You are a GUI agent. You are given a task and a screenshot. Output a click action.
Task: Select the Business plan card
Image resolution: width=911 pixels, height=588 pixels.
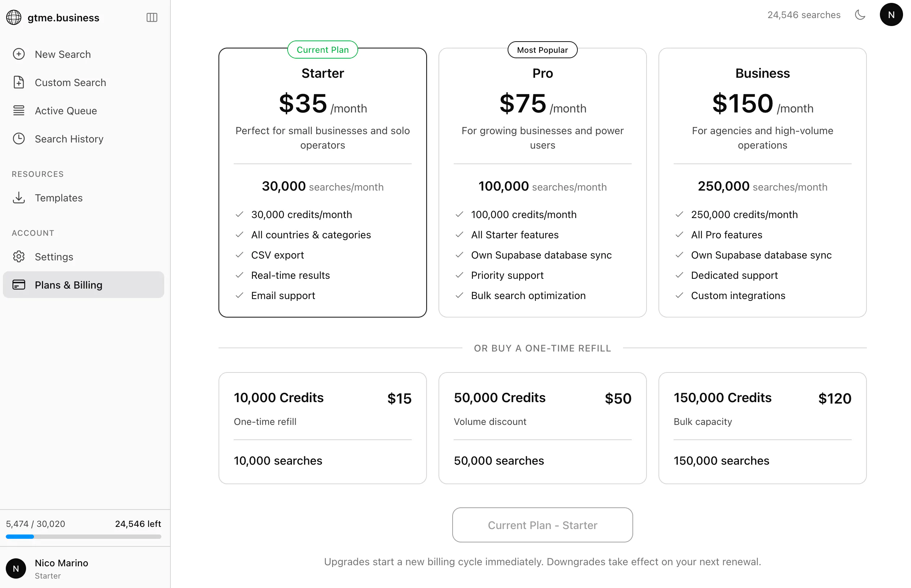click(762, 183)
